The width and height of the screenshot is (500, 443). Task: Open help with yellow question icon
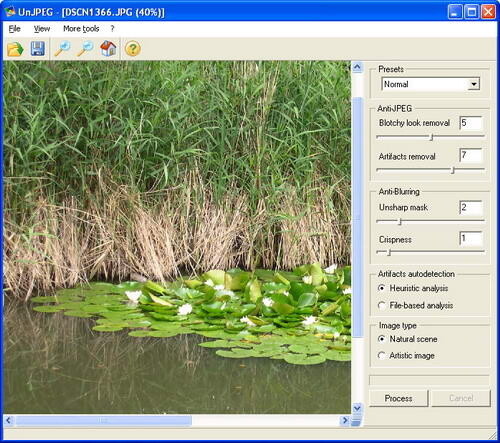click(132, 49)
